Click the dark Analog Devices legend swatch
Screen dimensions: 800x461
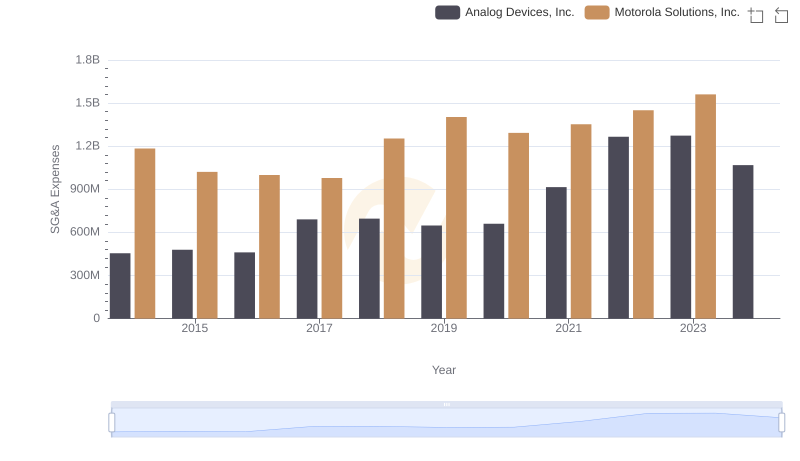pyautogui.click(x=447, y=12)
